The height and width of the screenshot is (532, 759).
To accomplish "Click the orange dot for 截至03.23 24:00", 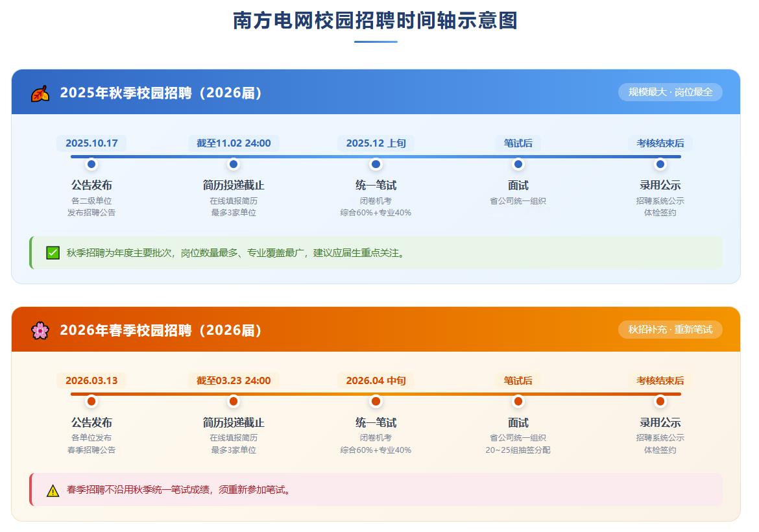I will pos(234,402).
